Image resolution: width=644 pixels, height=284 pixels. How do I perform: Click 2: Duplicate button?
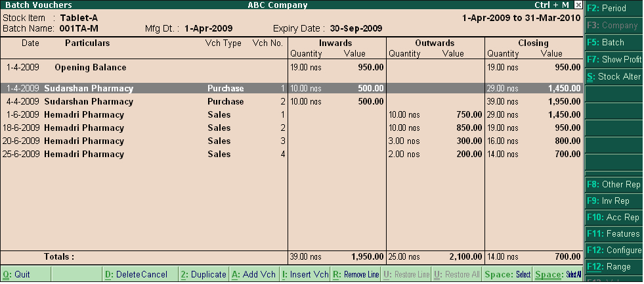[x=204, y=275]
